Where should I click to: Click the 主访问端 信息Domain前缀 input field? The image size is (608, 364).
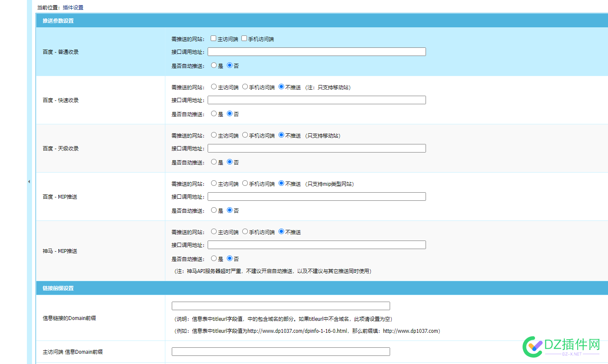[x=281, y=352]
